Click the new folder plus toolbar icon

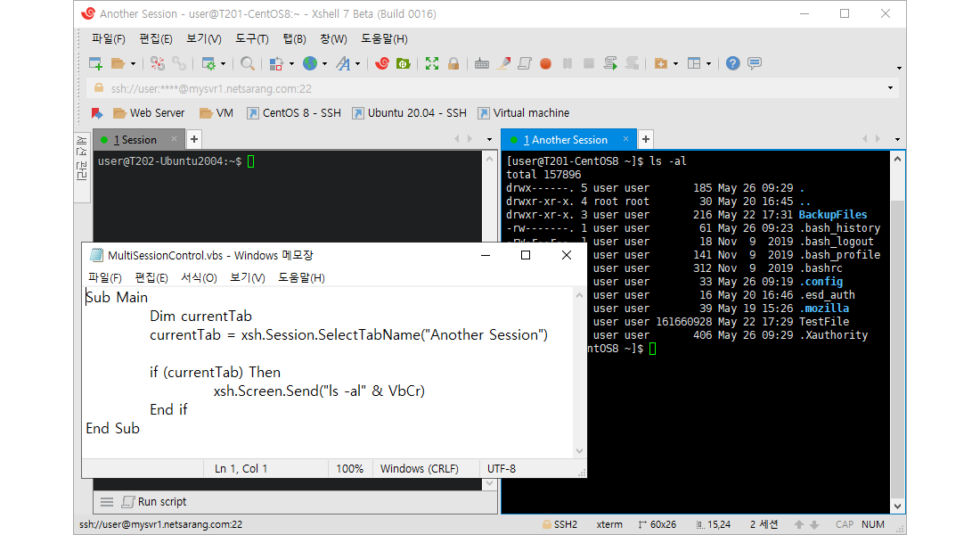pos(661,63)
